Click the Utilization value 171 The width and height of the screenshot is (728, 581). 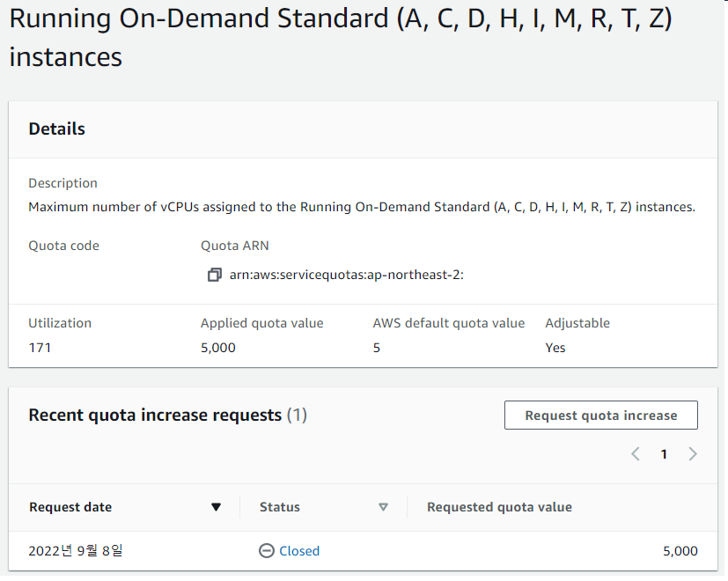[x=40, y=348]
